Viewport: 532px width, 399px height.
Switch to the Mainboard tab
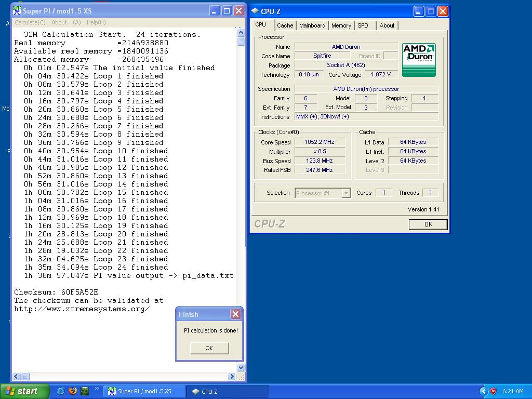pyautogui.click(x=312, y=25)
